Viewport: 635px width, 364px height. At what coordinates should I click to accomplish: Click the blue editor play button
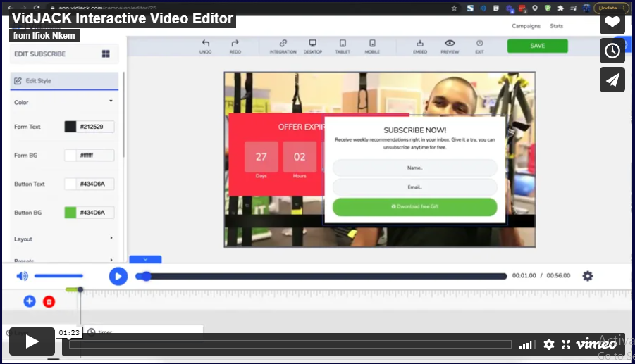(118, 276)
